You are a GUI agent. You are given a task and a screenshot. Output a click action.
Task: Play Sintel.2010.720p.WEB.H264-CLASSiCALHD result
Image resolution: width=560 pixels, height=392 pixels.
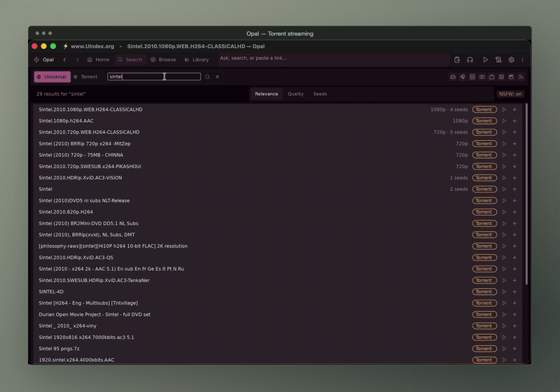(x=504, y=132)
